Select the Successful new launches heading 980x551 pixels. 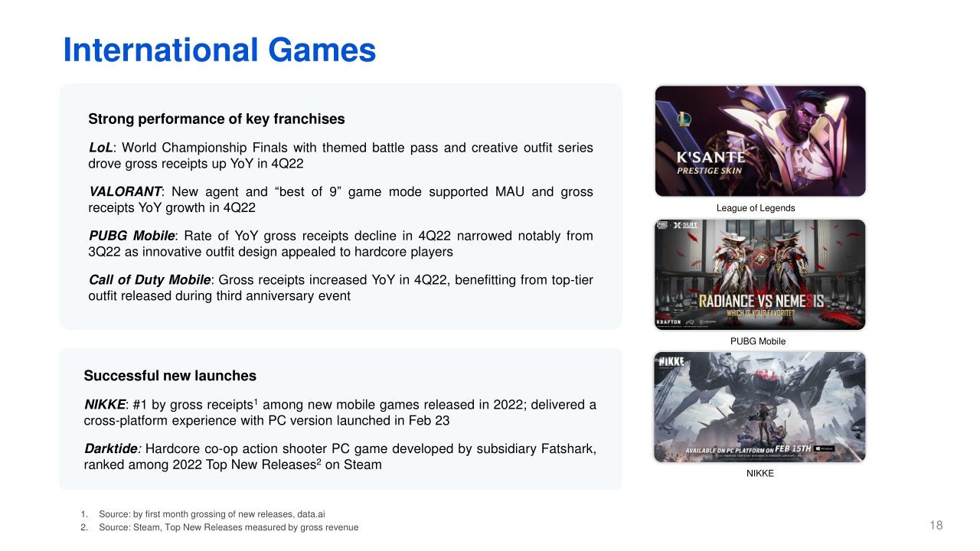point(170,376)
